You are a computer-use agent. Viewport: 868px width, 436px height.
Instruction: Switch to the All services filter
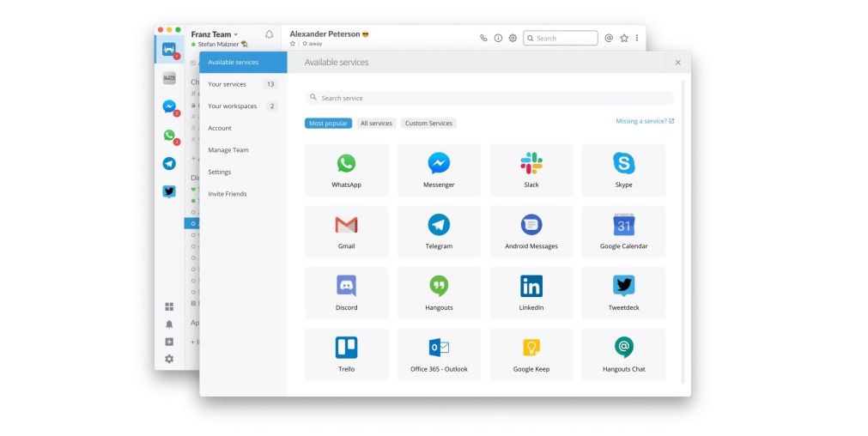tap(376, 124)
